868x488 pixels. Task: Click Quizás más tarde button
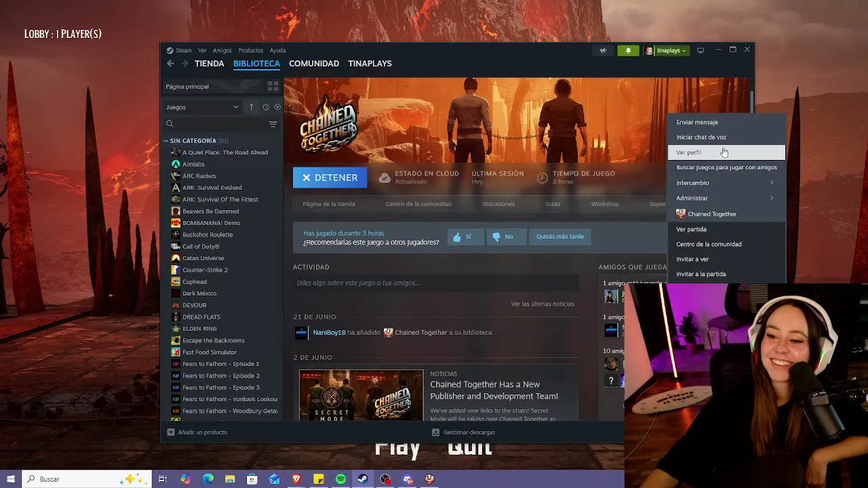[x=560, y=237]
